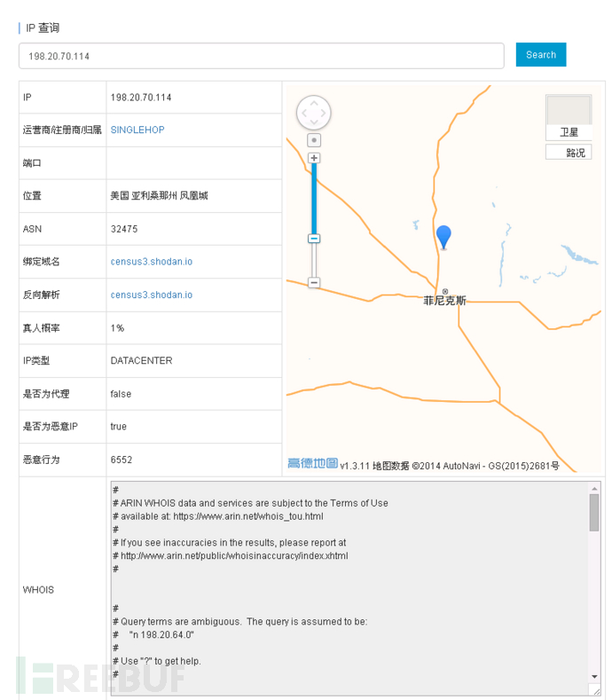Click the 菲尼克斯 city label on map

pos(444,301)
